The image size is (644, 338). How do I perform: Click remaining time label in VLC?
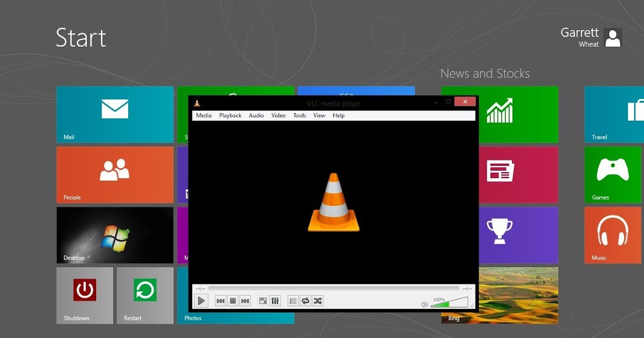click(x=467, y=289)
